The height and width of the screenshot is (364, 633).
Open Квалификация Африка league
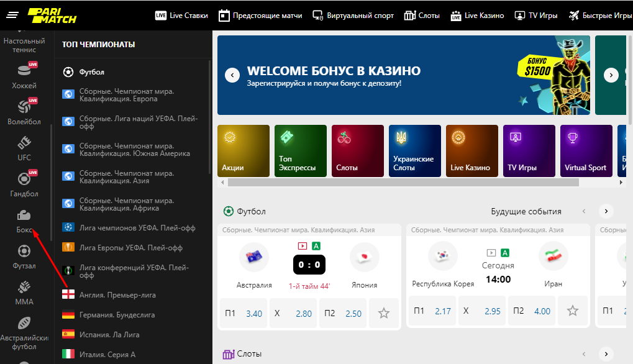[127, 204]
